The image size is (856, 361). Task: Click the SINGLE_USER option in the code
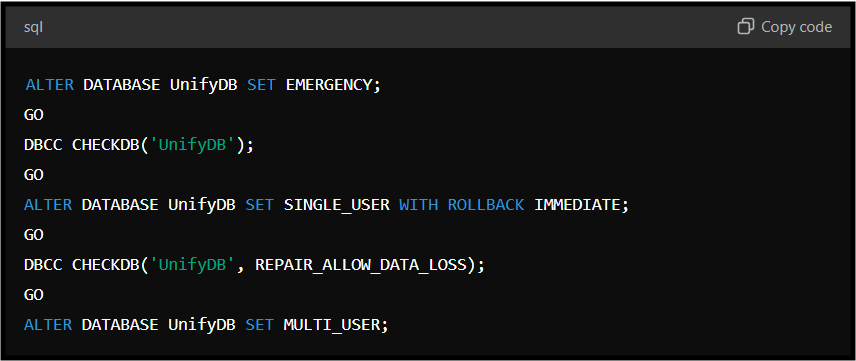[x=337, y=205]
